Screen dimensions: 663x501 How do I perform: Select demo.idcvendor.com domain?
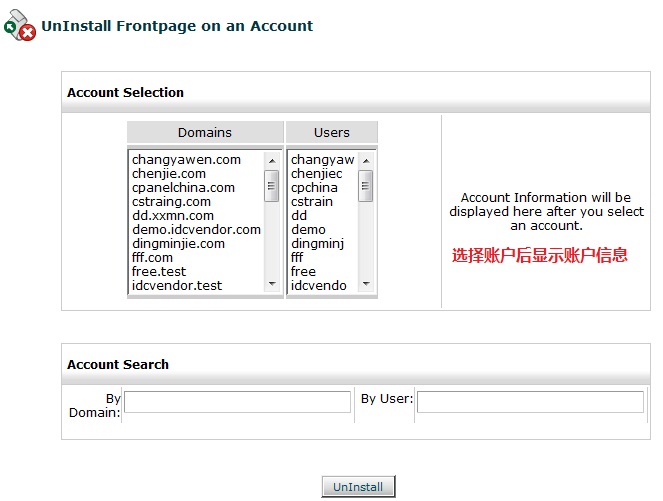coord(196,230)
